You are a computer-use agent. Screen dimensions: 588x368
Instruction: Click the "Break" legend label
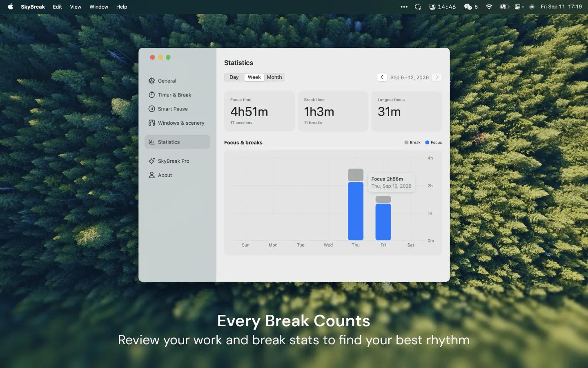[415, 142]
